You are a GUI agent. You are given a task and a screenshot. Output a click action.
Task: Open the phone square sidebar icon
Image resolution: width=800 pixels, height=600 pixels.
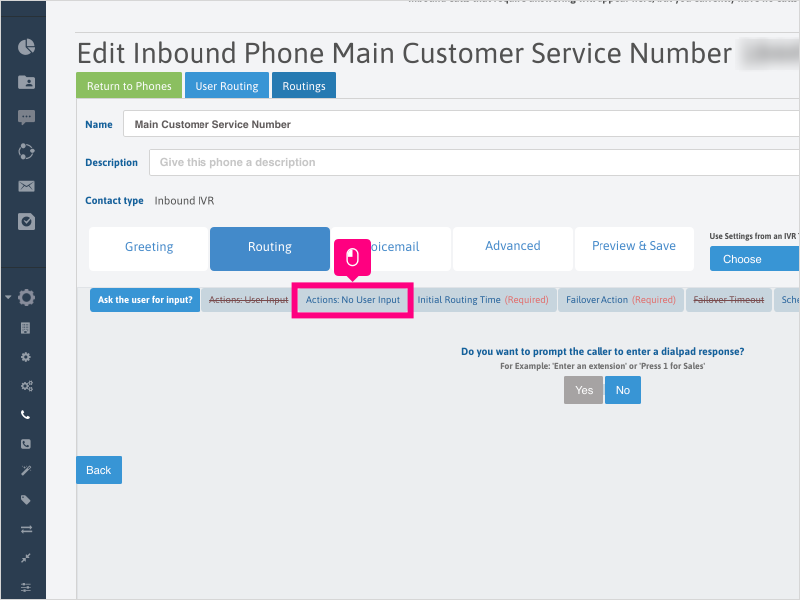(26, 444)
